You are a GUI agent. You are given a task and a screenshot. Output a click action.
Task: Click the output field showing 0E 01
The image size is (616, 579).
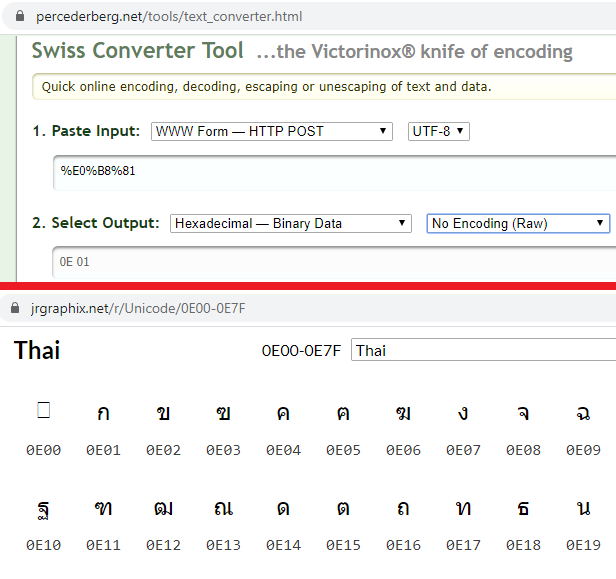[x=330, y=263]
